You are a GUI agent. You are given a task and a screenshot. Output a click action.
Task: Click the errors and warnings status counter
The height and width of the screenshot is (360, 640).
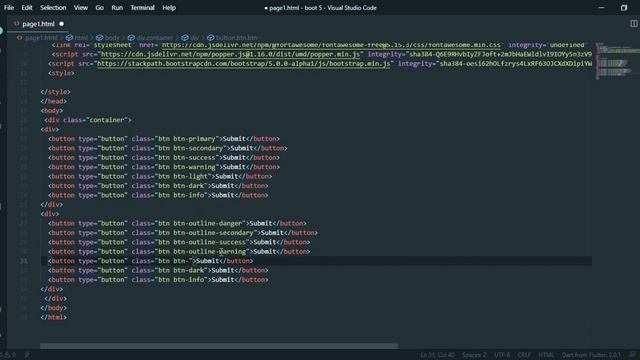(x=8, y=355)
